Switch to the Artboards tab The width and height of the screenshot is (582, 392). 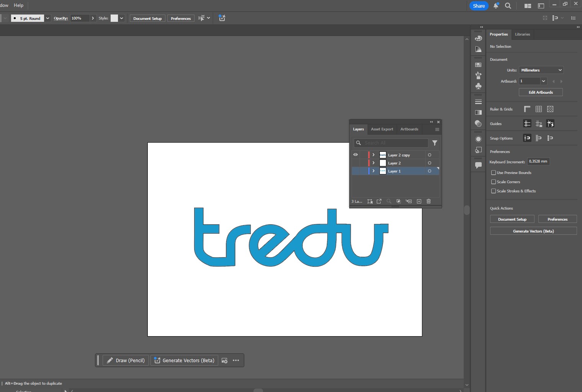click(x=409, y=129)
